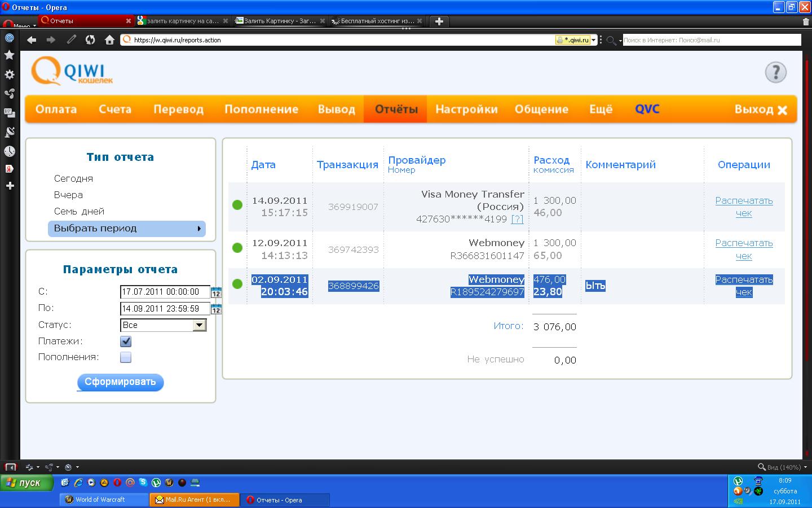Toggle the Opera panel button in status bar
The height and width of the screenshot is (508, 812).
coord(10,467)
